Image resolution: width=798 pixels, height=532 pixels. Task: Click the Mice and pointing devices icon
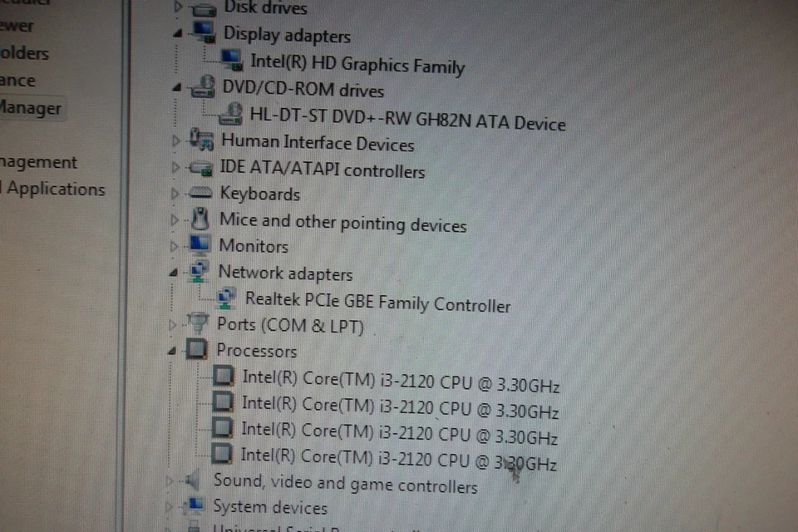pos(199,219)
